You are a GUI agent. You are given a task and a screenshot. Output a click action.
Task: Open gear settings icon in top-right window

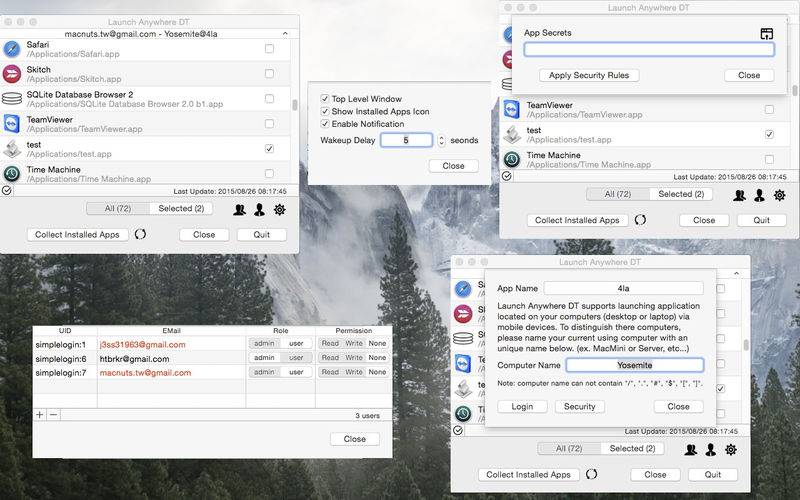pyautogui.click(x=780, y=195)
